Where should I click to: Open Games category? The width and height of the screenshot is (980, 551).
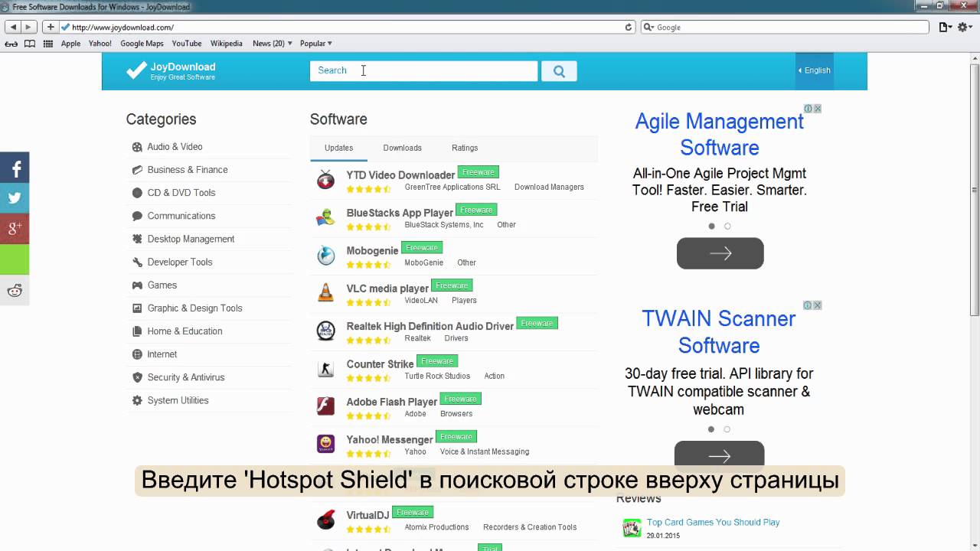[162, 285]
